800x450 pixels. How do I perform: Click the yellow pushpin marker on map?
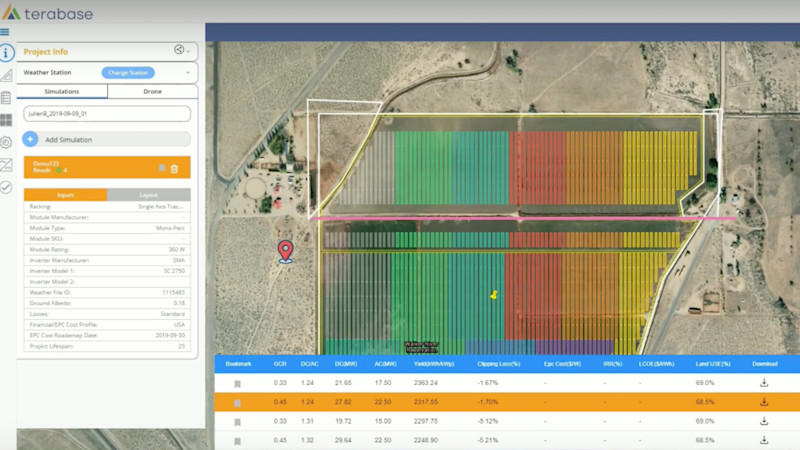tap(493, 294)
